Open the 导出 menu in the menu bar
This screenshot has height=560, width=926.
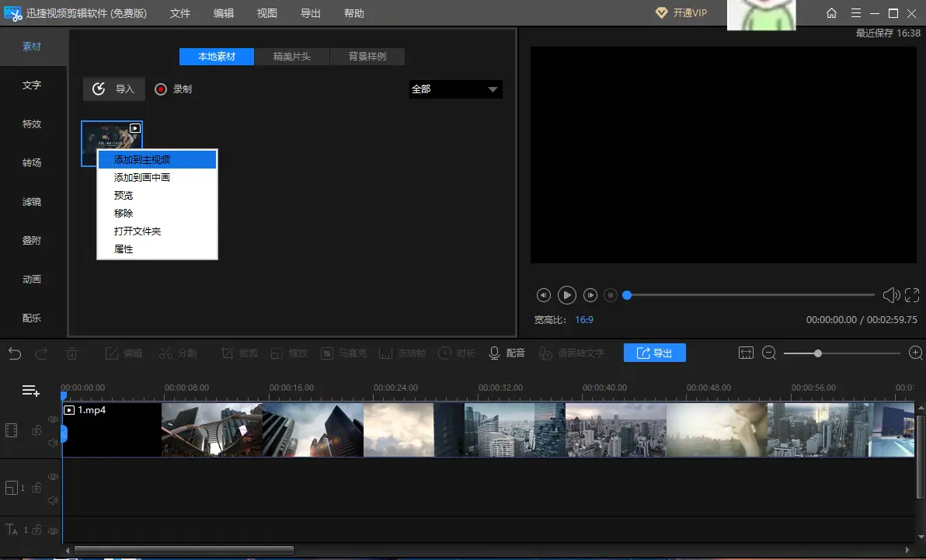(311, 13)
